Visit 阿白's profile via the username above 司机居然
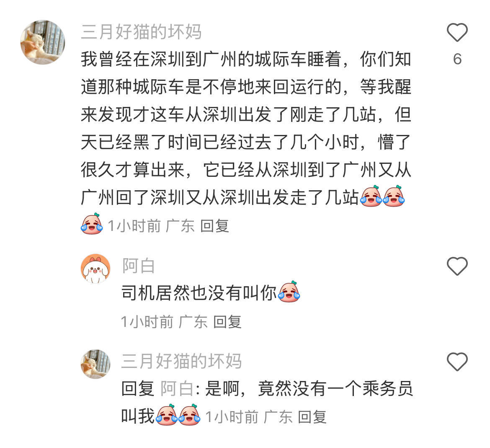This screenshot has height=448, width=490. click(x=139, y=266)
